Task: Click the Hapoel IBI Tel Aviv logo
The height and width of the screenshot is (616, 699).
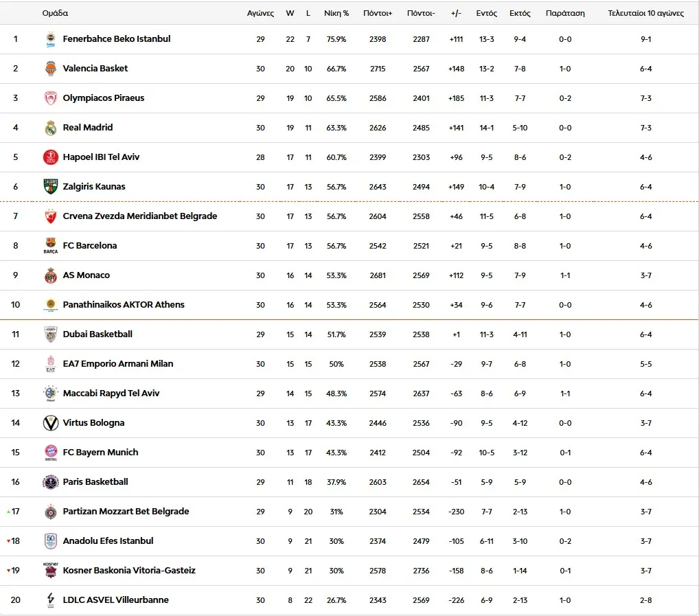Action: pyautogui.click(x=51, y=157)
